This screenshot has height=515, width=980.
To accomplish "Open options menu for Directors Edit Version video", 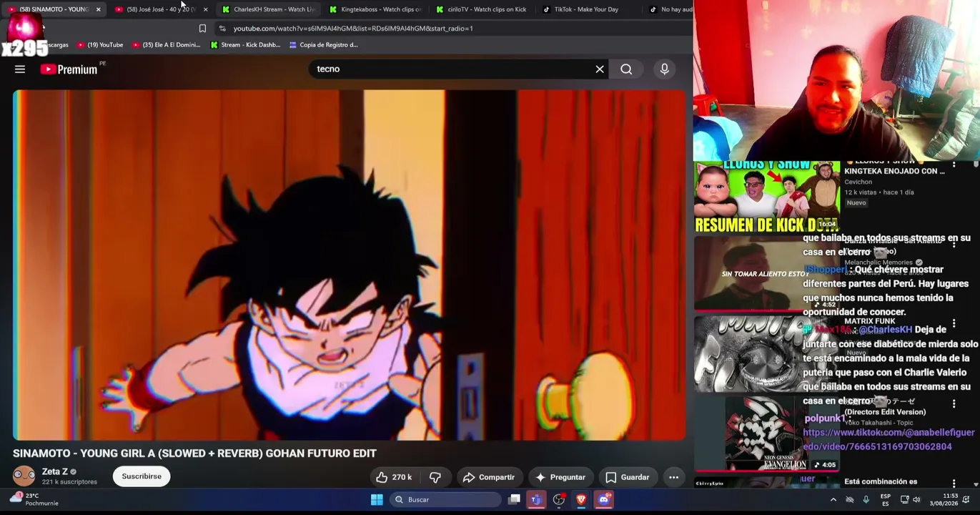I will point(954,404).
